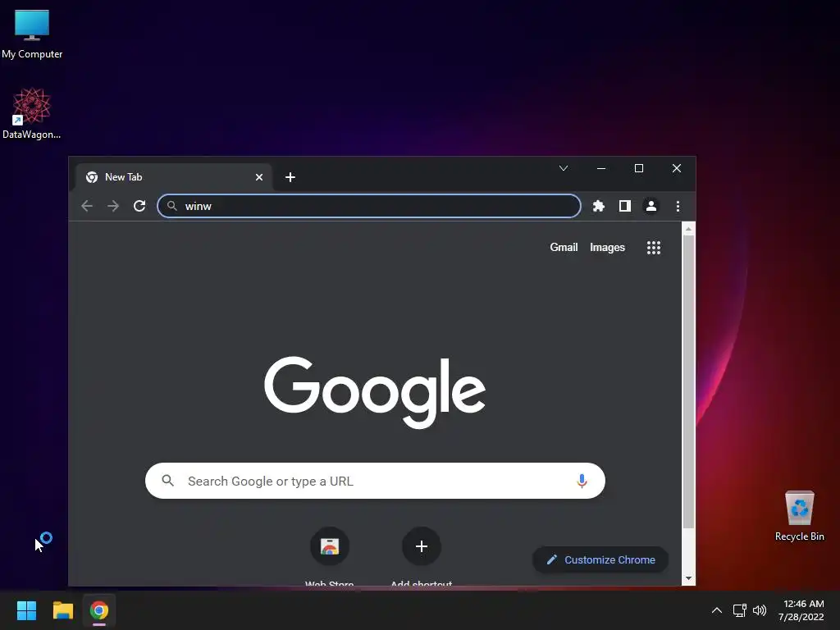Open the Google apps grid
The width and height of the screenshot is (840, 630).
click(x=654, y=248)
